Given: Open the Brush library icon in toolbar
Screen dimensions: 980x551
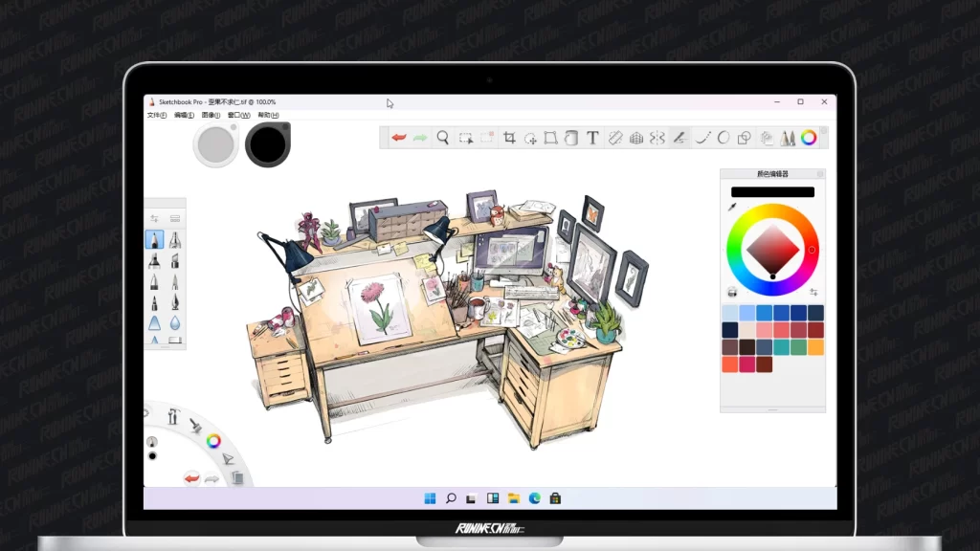Looking at the screenshot, I should (x=788, y=138).
